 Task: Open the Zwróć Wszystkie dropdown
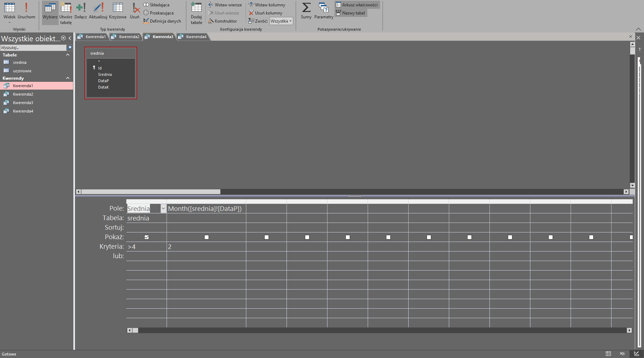point(281,21)
